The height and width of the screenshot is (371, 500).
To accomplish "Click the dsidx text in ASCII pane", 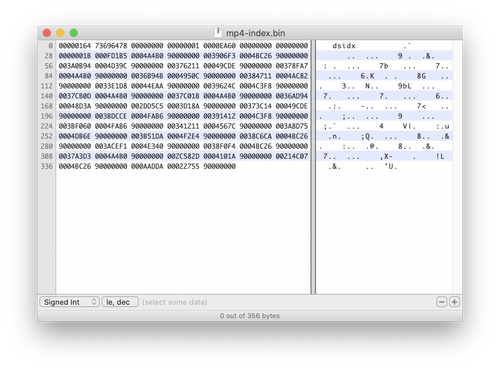I will click(x=344, y=46).
